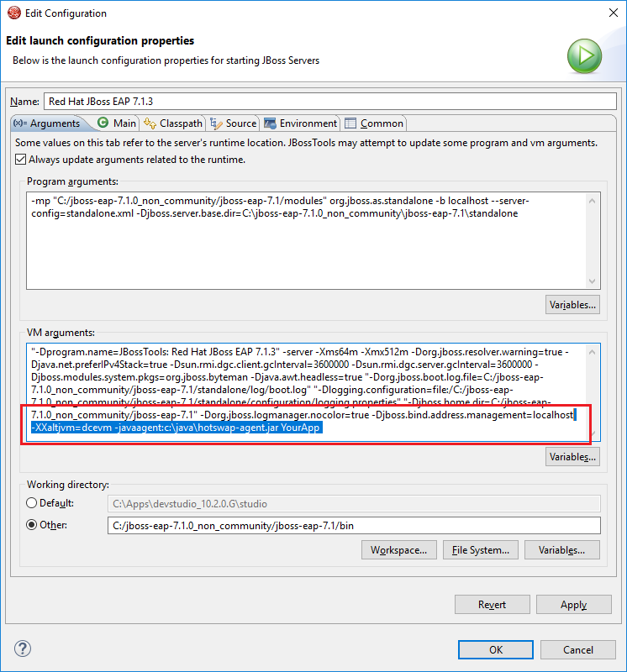Screen dimensions: 627x672
Task: Click the File System... button
Action: coord(480,550)
